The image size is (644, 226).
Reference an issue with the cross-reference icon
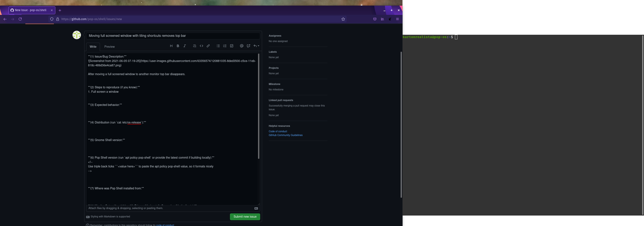click(x=248, y=46)
